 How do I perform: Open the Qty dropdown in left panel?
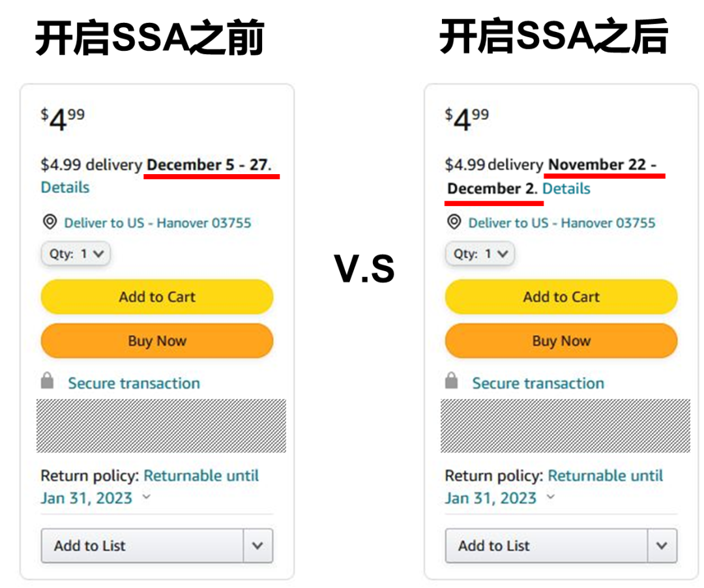click(x=76, y=254)
